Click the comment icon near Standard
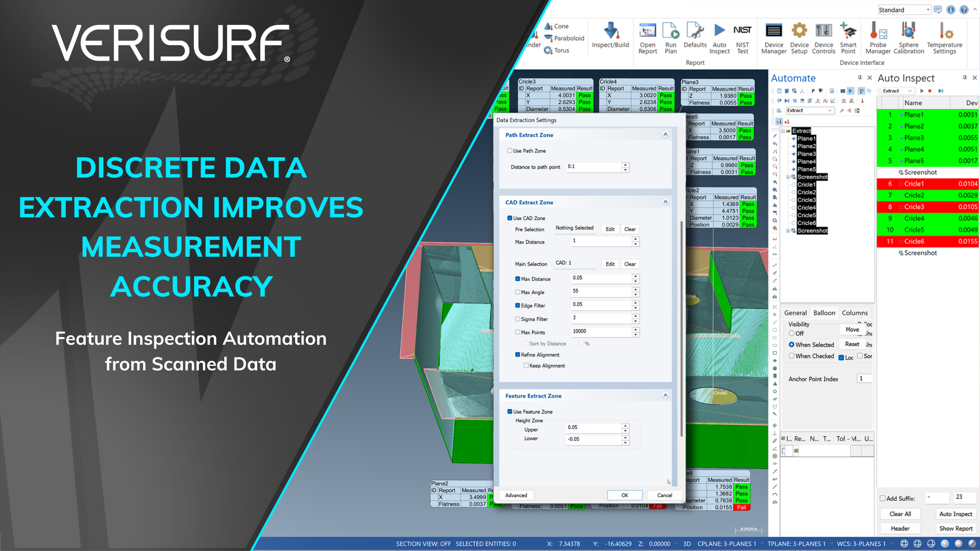980x551 pixels. click(x=938, y=10)
